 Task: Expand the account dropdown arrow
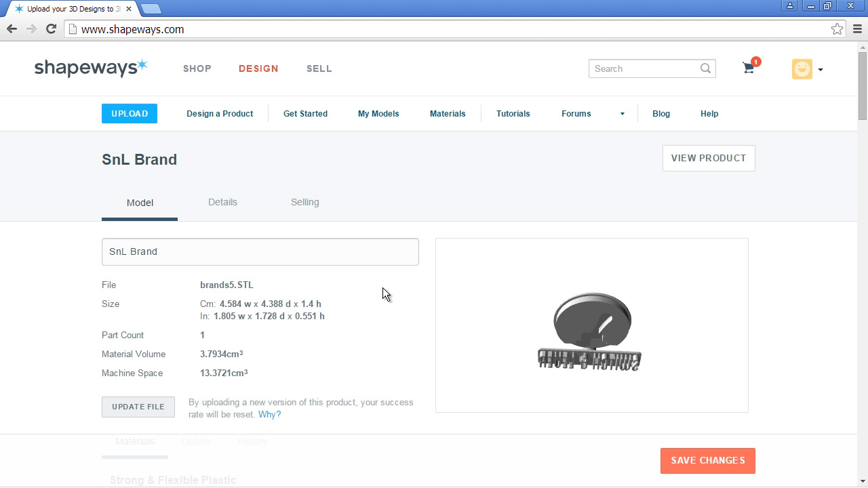(x=821, y=70)
